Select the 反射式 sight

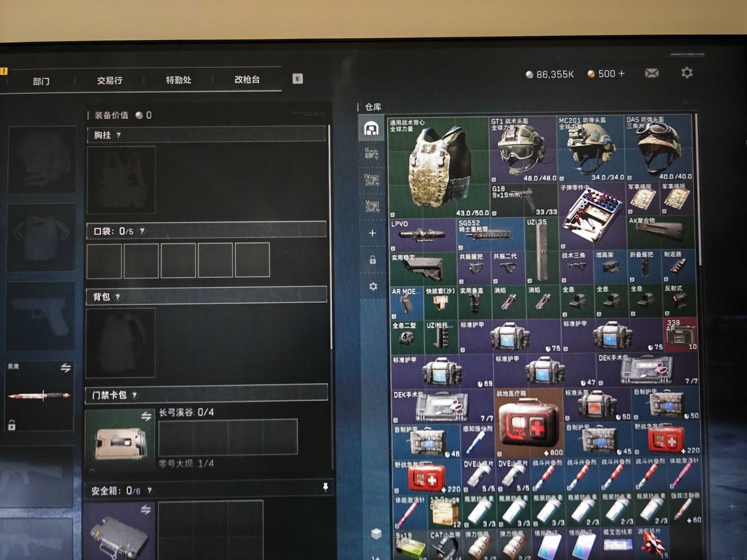[x=680, y=300]
